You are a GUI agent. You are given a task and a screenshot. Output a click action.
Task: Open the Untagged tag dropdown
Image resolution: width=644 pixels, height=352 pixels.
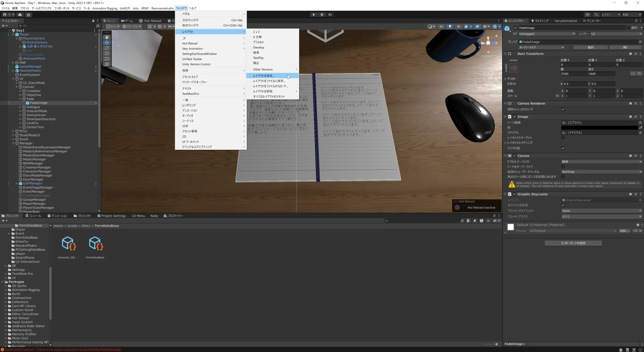[x=547, y=34]
